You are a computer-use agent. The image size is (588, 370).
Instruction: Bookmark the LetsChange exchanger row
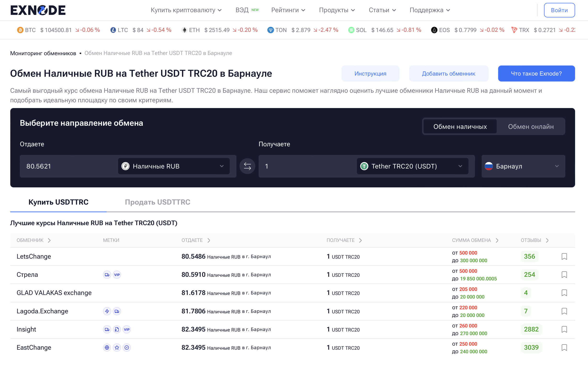(564, 256)
